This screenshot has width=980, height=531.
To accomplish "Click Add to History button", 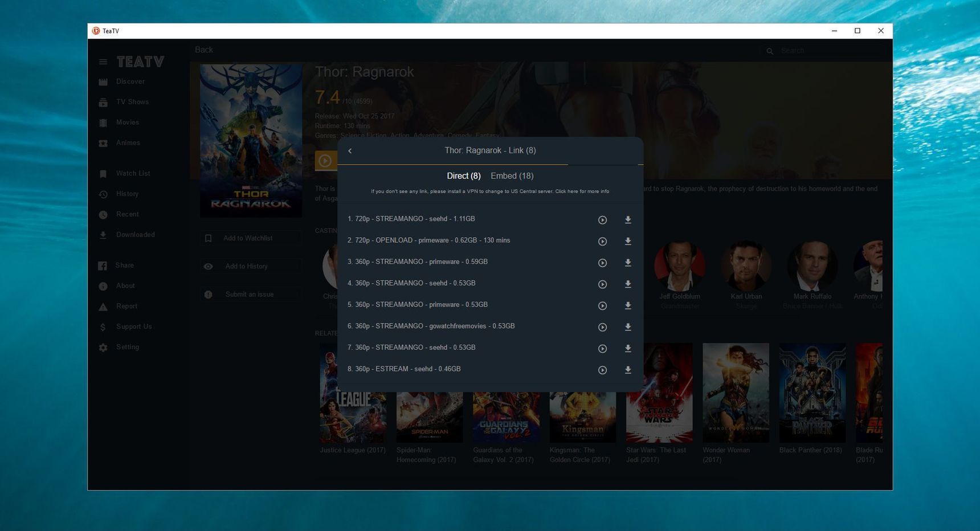I will pos(251,266).
